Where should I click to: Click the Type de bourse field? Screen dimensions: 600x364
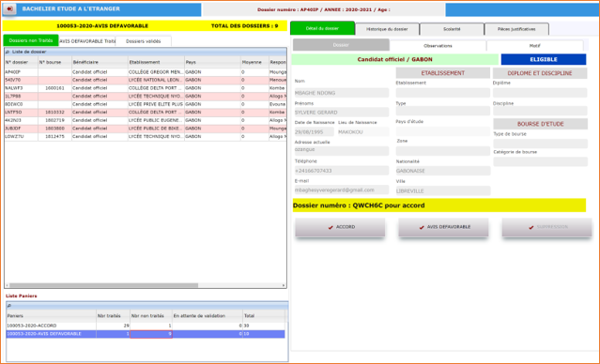(540, 144)
